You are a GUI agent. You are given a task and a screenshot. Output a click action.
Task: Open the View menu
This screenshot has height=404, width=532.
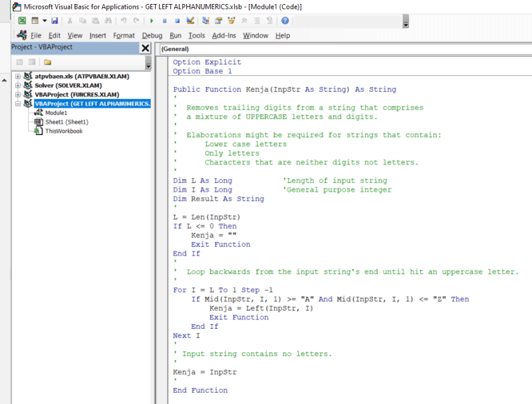(x=74, y=35)
